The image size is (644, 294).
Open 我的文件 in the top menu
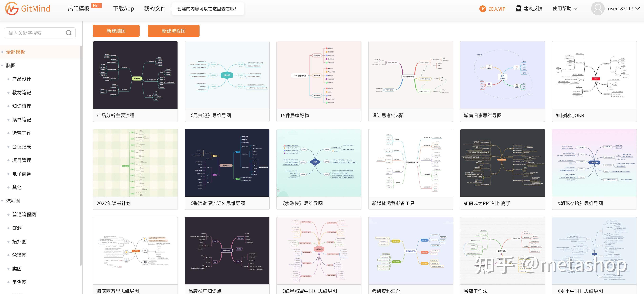point(155,8)
